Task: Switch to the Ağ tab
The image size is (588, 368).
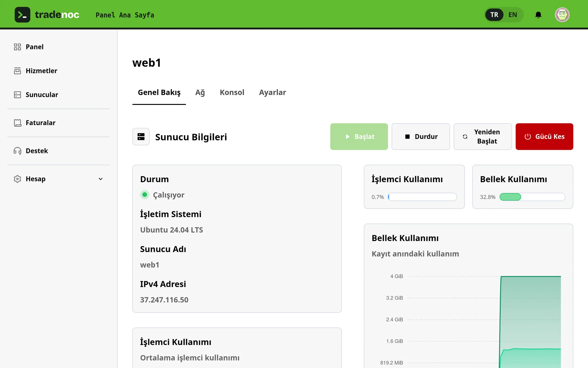Action: point(200,92)
